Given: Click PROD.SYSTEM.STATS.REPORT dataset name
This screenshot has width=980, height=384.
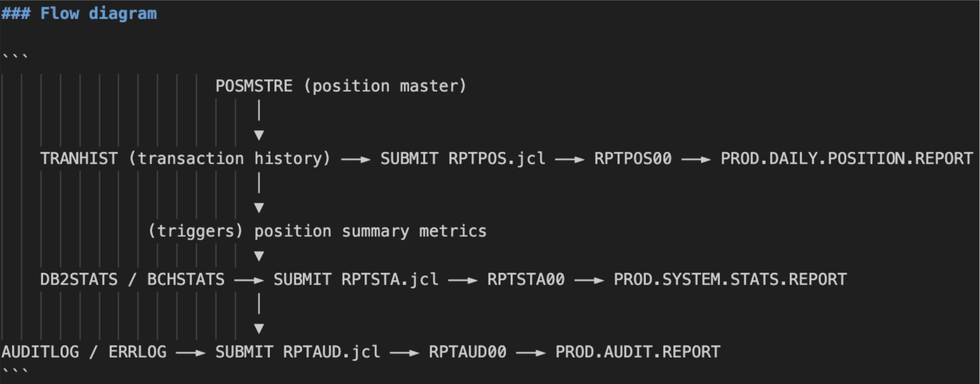Looking at the screenshot, I should pyautogui.click(x=730, y=280).
